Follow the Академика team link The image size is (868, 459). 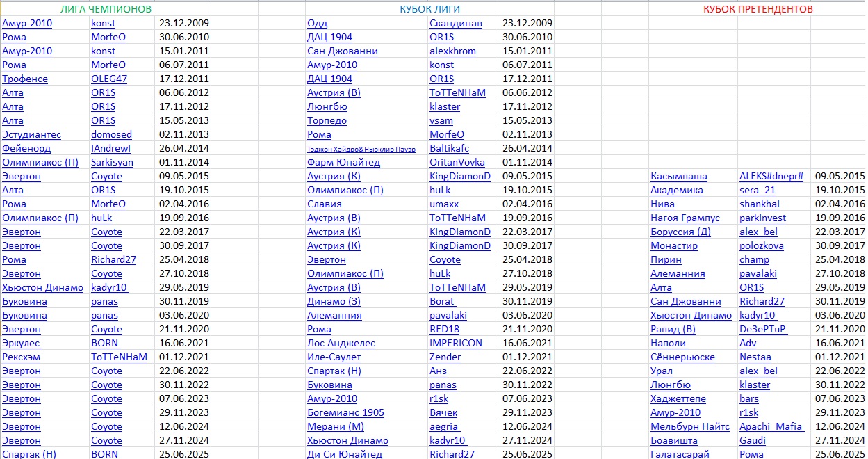(x=676, y=190)
